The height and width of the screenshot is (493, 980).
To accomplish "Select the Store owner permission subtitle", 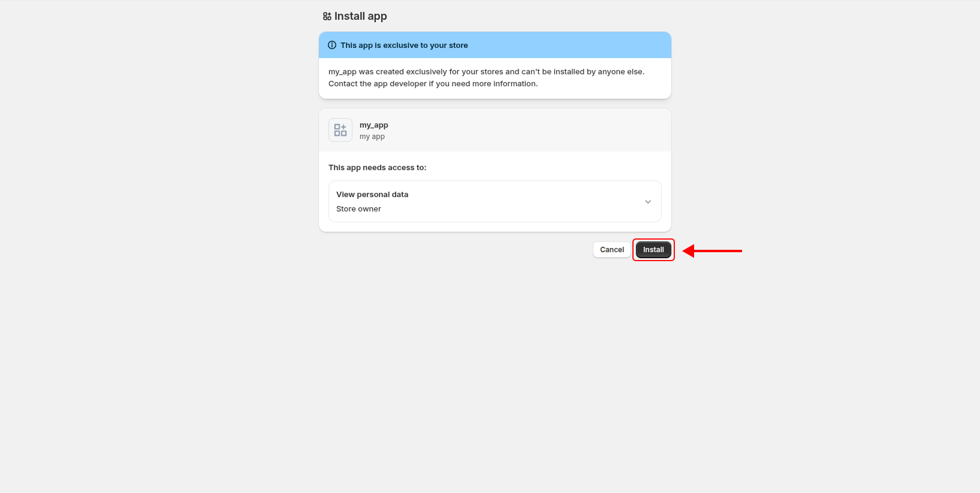I will click(x=358, y=209).
